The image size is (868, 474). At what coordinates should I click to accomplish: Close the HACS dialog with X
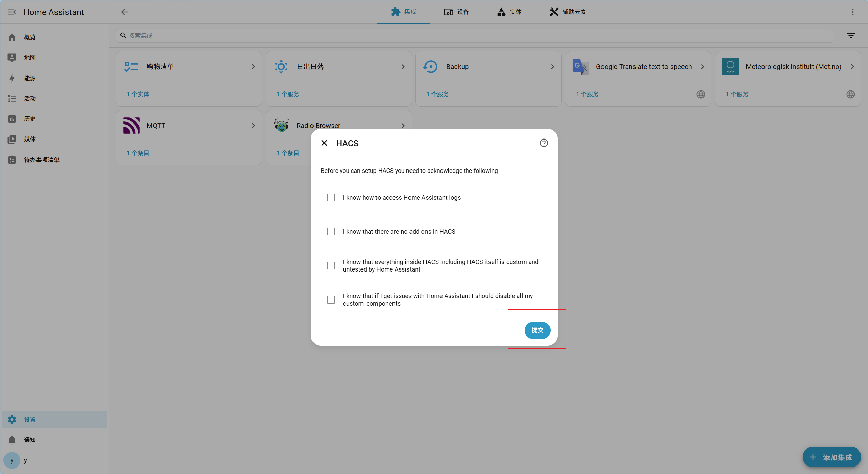pos(324,143)
